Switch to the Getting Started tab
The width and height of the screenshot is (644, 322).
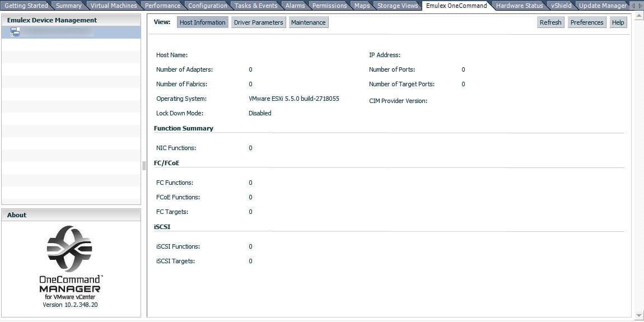point(26,6)
